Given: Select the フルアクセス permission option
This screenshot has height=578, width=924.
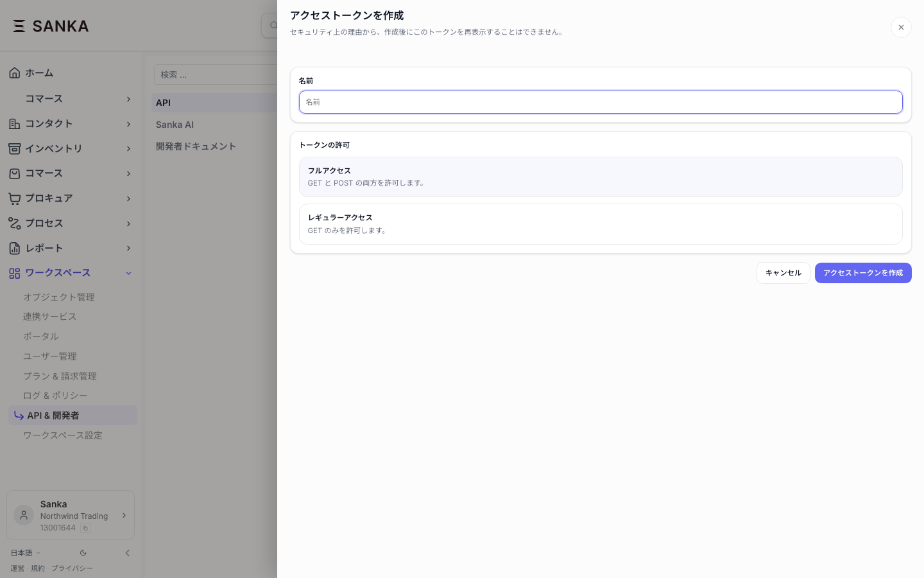Looking at the screenshot, I should pos(600,177).
